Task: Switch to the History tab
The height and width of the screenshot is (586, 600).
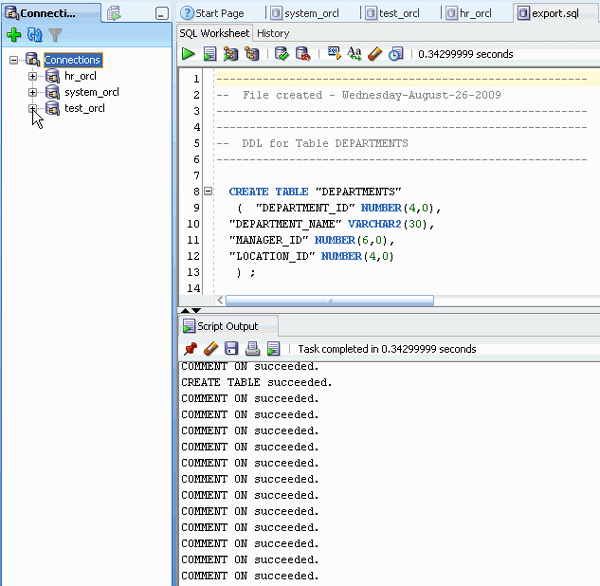Action: click(273, 33)
